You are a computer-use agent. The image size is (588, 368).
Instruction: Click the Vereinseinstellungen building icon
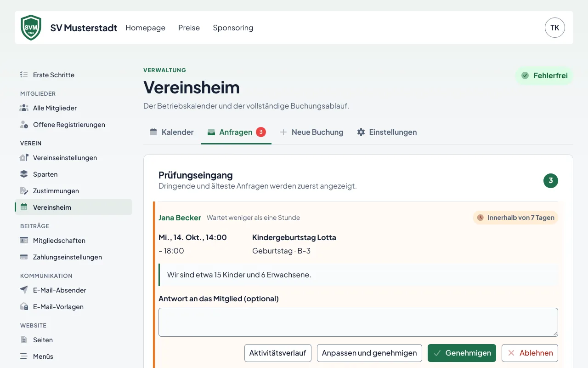[x=24, y=157]
